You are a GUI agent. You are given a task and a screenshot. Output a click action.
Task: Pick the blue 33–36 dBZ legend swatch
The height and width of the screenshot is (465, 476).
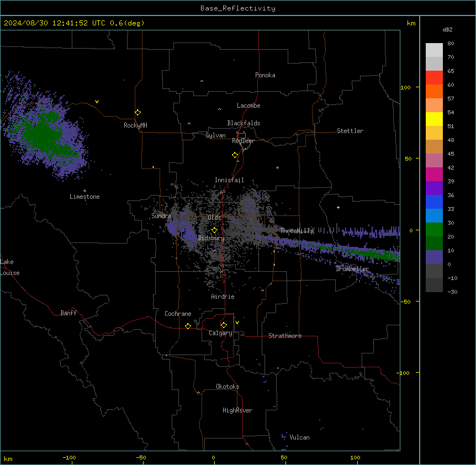click(x=434, y=202)
